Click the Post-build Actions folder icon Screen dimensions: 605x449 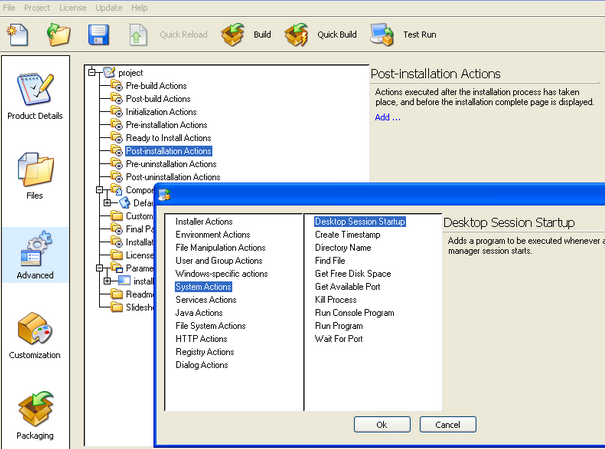(117, 98)
